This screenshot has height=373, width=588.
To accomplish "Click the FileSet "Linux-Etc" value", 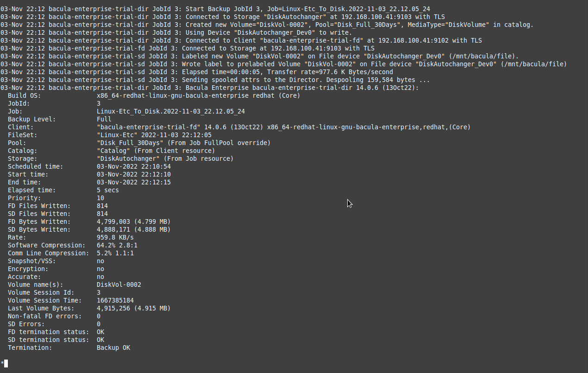I will coord(154,135).
